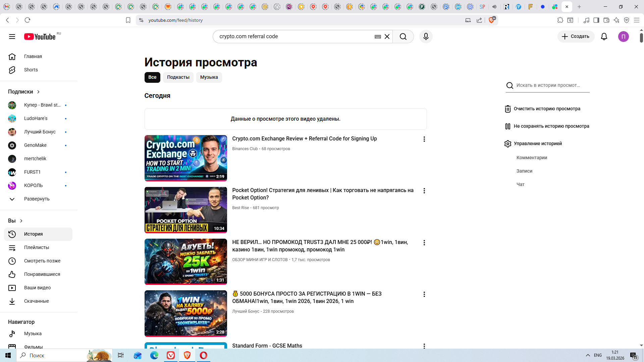This screenshot has width=644, height=362.
Task: Click the Brave Shields icon in the address bar
Action: [492, 20]
